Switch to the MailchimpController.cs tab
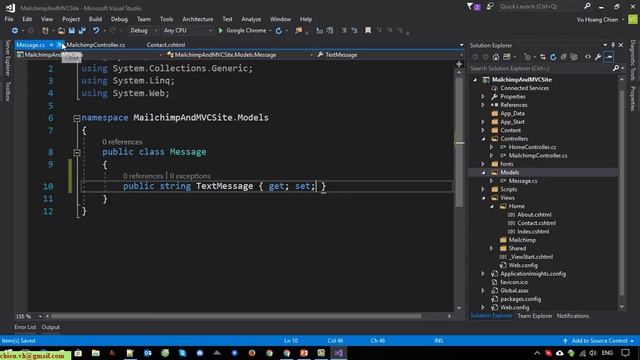Image resolution: width=640 pixels, height=360 pixels. tap(96, 45)
